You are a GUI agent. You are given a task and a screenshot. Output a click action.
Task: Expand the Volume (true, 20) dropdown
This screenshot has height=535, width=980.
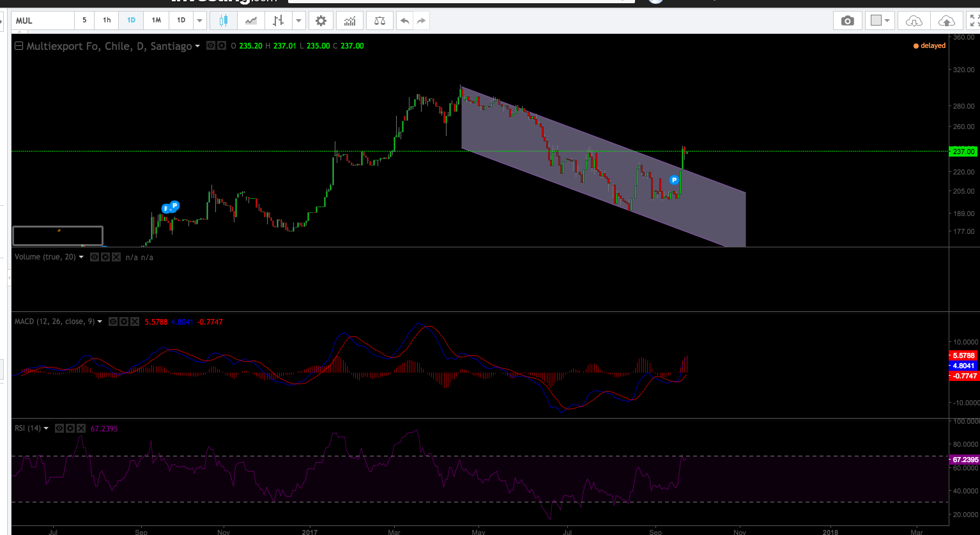81,257
